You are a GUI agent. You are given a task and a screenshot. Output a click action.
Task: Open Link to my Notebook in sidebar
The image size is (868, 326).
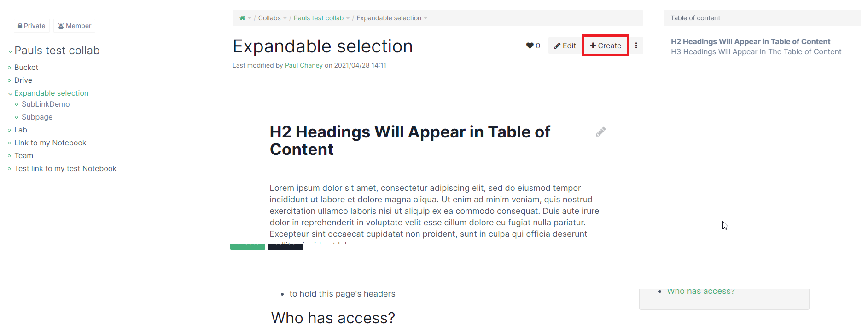click(x=50, y=143)
